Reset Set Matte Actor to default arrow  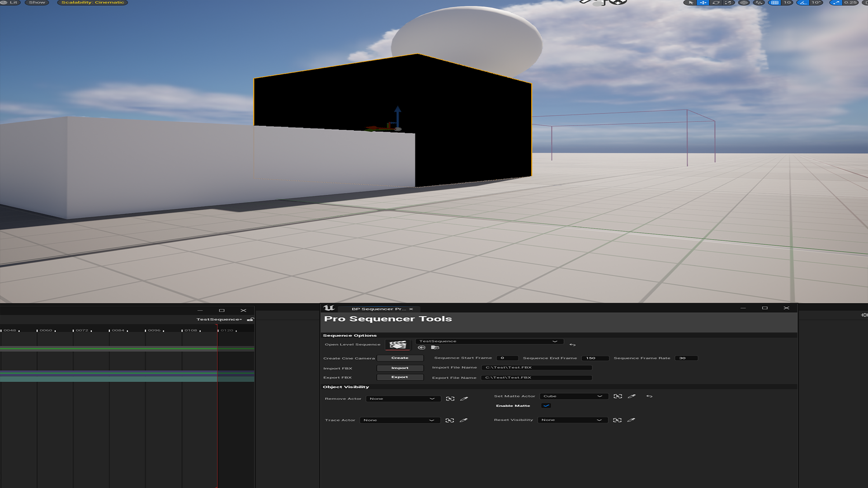click(649, 396)
